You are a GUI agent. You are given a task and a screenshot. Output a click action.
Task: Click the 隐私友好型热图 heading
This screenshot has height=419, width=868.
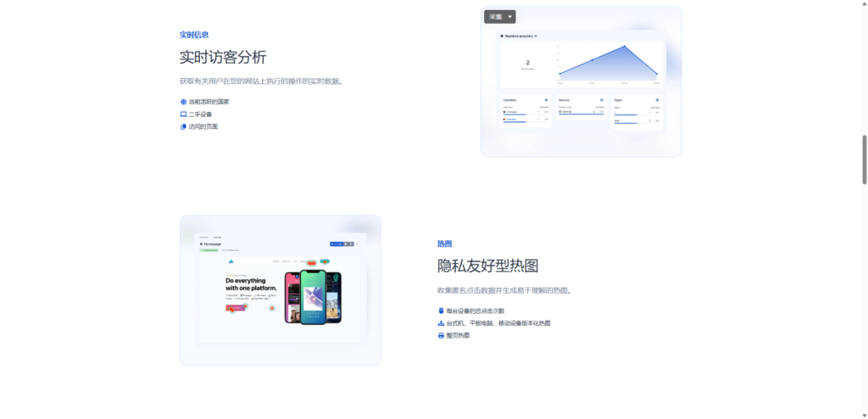click(487, 266)
